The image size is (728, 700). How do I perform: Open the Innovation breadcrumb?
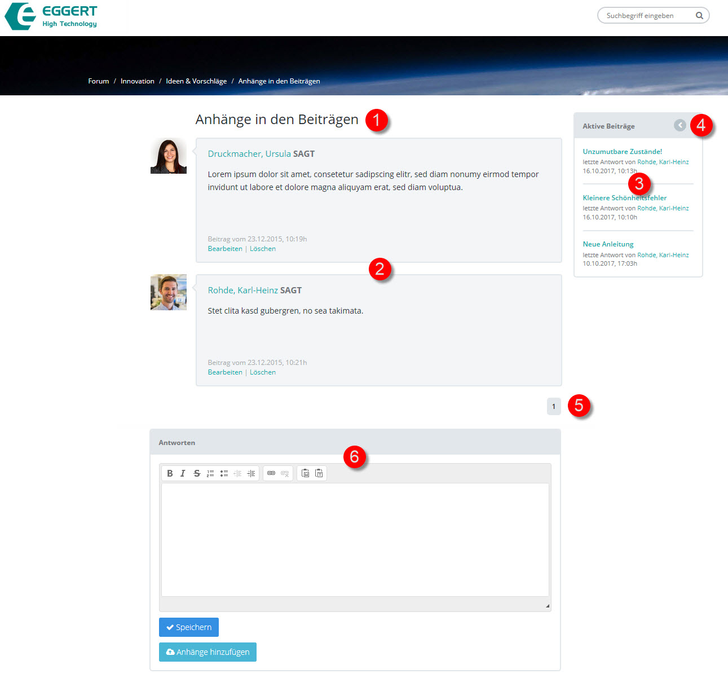[x=137, y=81]
